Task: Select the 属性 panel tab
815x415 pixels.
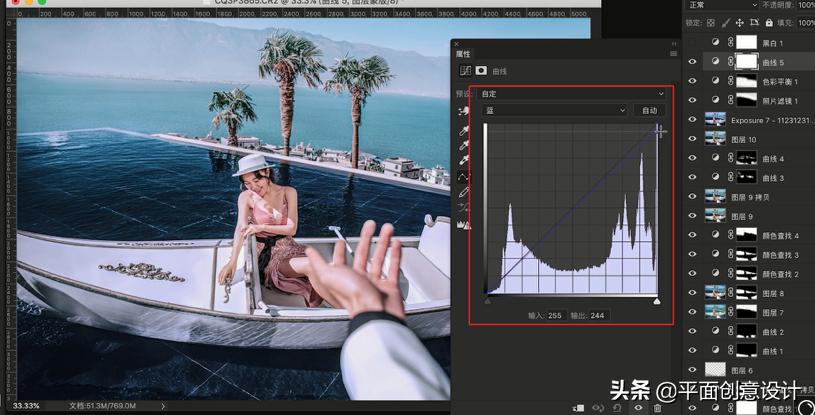Action: coord(463,54)
